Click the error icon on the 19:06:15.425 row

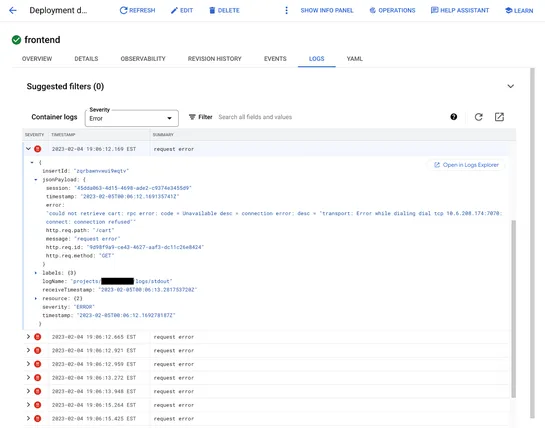(x=38, y=419)
